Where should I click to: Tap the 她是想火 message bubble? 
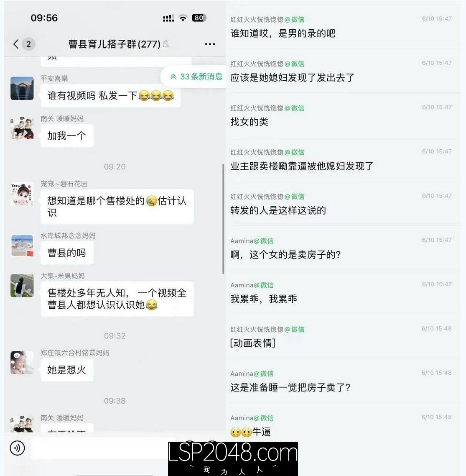point(67,370)
